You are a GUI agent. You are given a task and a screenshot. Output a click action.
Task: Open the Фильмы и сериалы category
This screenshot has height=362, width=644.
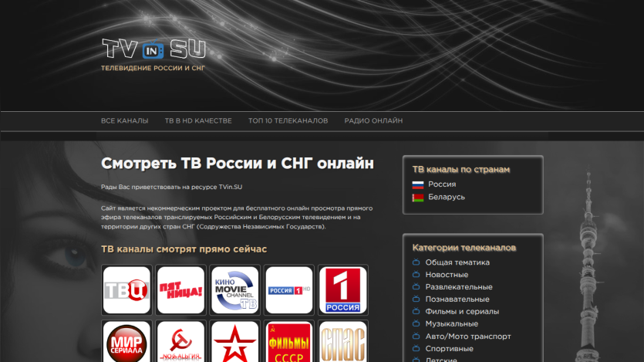(x=462, y=312)
